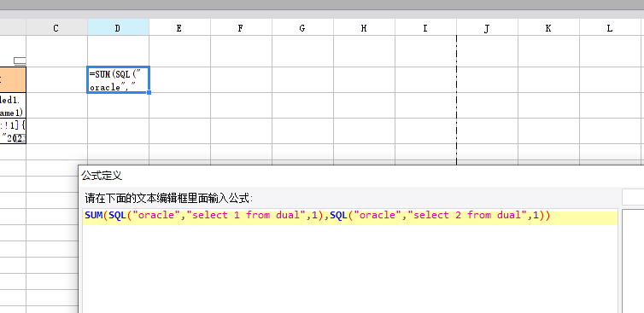Click the highlighted SUM(SQL formula line

click(x=350, y=217)
